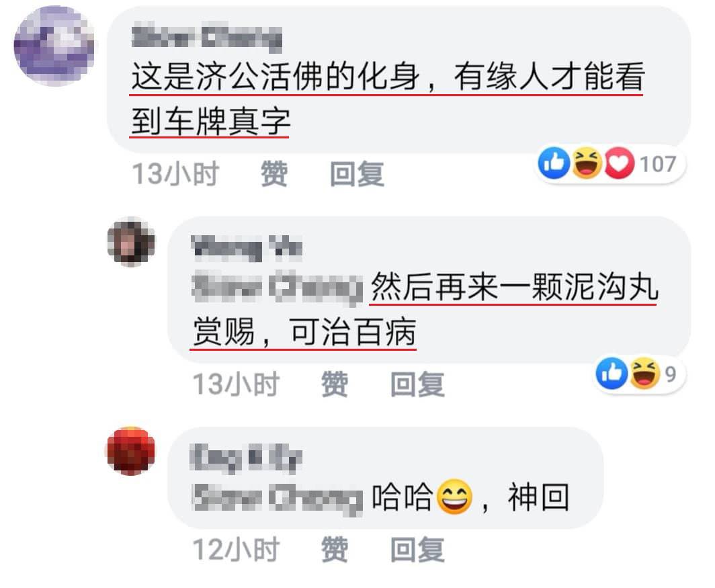Reply to the 哈哈神回 comment
Screen dimensions: 715x588
tap(418, 549)
